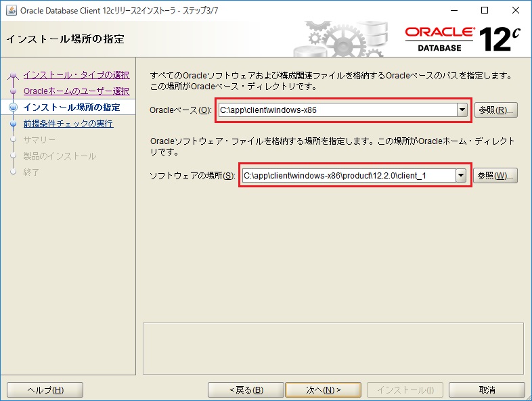
Task: Cancel the installer with 取消 button
Action: pyautogui.click(x=487, y=390)
